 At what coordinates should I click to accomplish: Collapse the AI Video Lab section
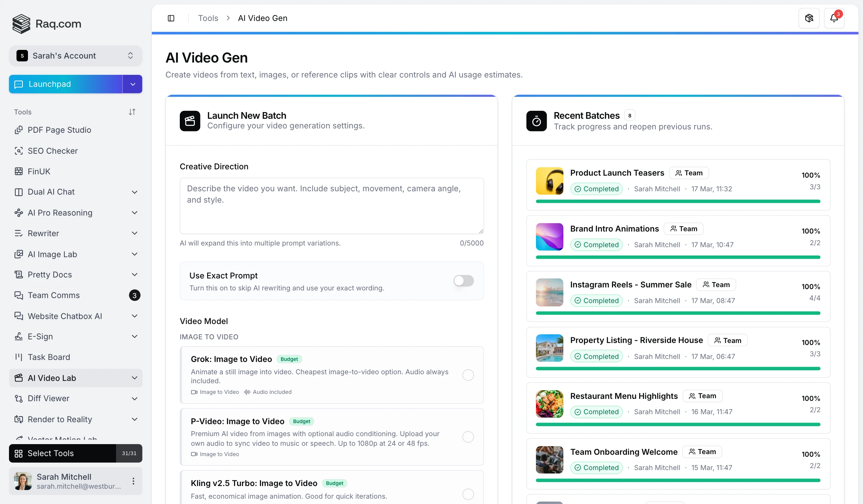point(134,378)
